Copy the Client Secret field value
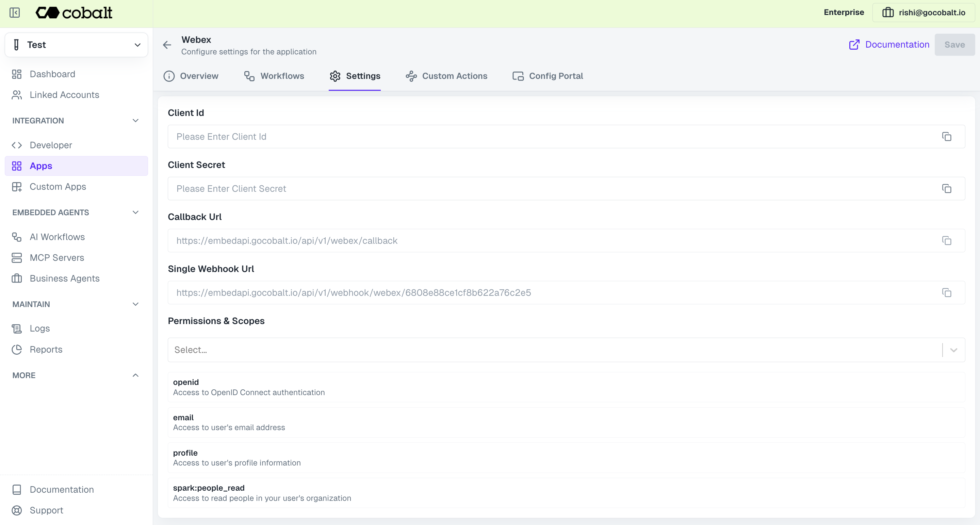 (947, 189)
